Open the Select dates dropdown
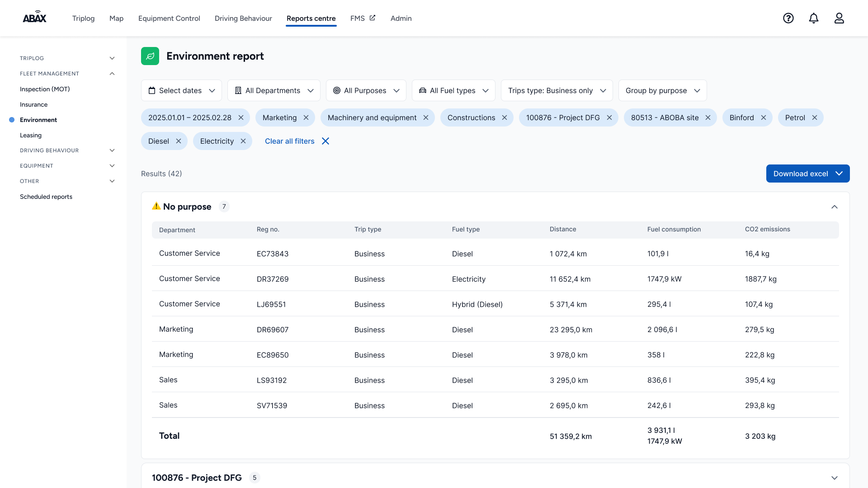Viewport: 868px width, 488px height. [x=181, y=90]
